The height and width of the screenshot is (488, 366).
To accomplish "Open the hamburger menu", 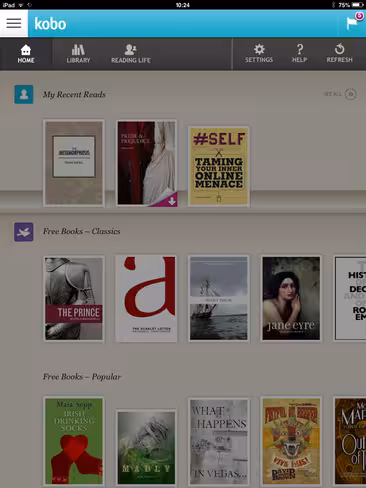I will click(x=14, y=23).
